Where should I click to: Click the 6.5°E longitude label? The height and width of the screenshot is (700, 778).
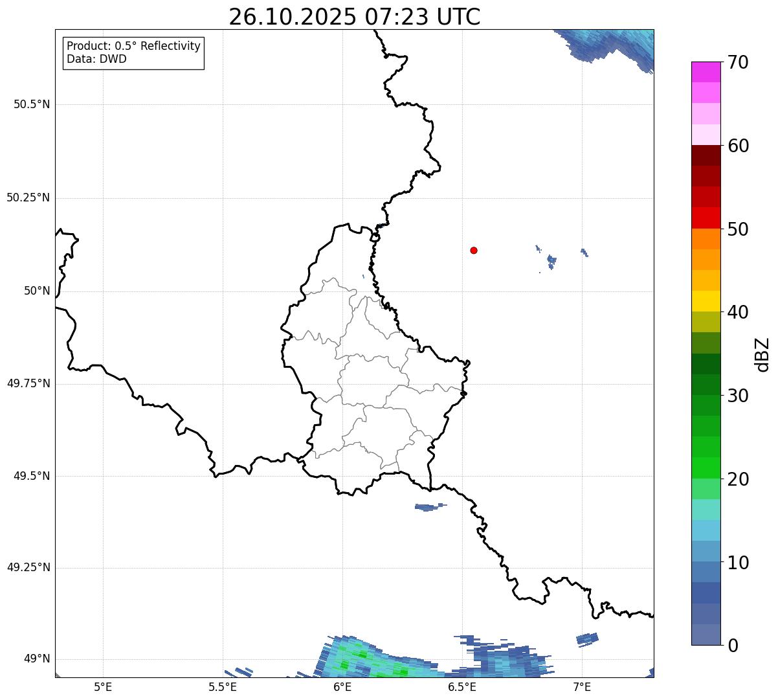pos(462,686)
